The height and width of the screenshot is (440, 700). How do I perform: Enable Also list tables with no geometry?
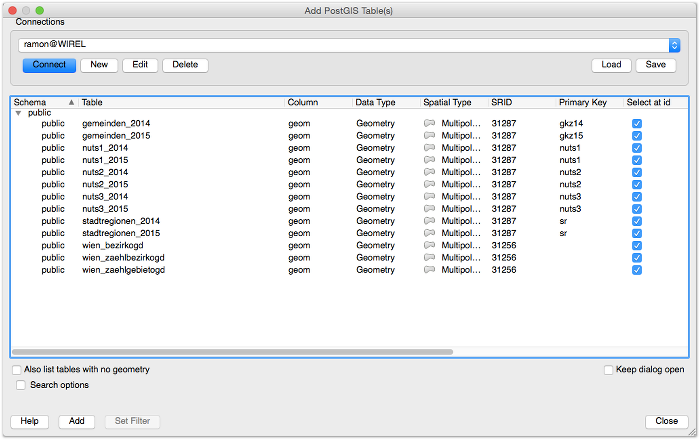click(17, 370)
